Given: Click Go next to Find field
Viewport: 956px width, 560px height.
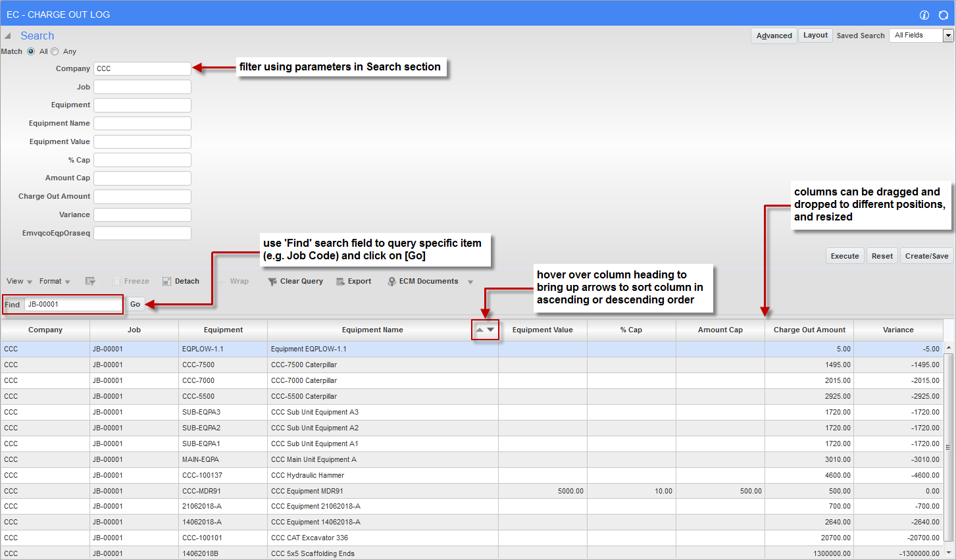Looking at the screenshot, I should (135, 304).
